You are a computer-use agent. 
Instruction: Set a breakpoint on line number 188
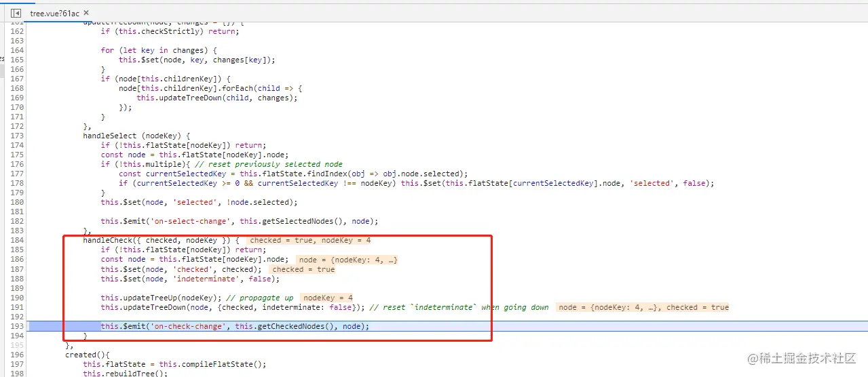coord(17,279)
